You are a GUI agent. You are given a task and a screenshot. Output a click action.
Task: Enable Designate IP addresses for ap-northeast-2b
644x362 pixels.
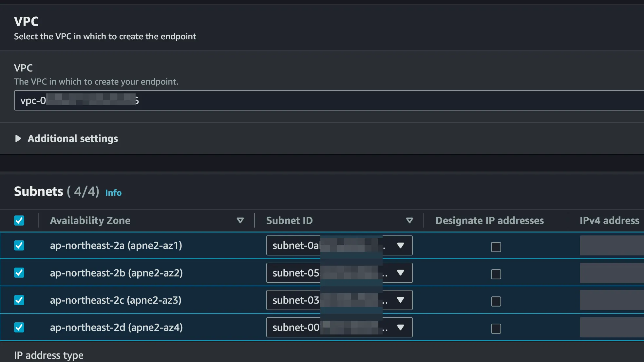[x=496, y=274]
